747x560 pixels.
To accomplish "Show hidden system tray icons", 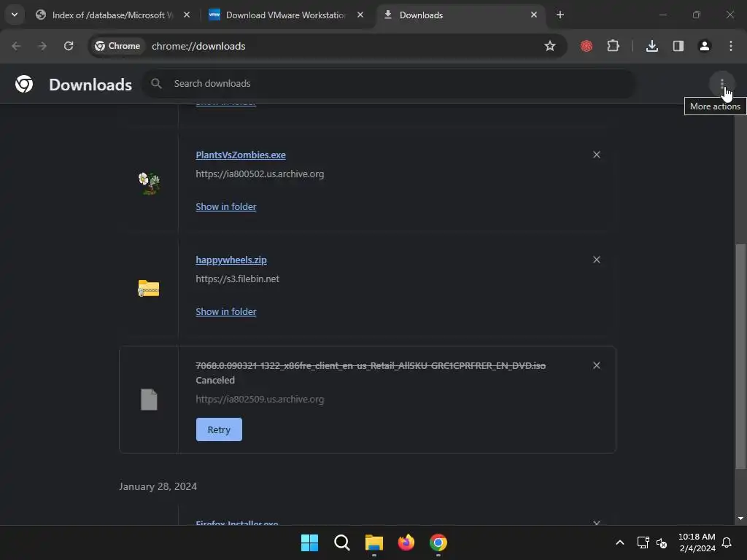I will (x=620, y=542).
